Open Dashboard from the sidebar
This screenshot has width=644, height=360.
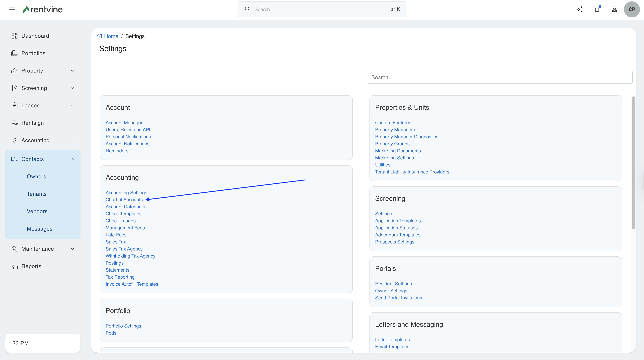click(35, 36)
